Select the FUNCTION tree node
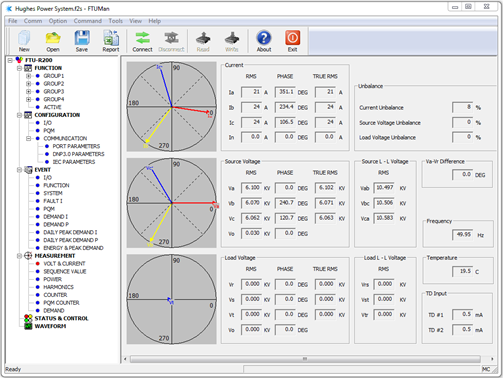The width and height of the screenshot is (503, 378). [x=48, y=68]
